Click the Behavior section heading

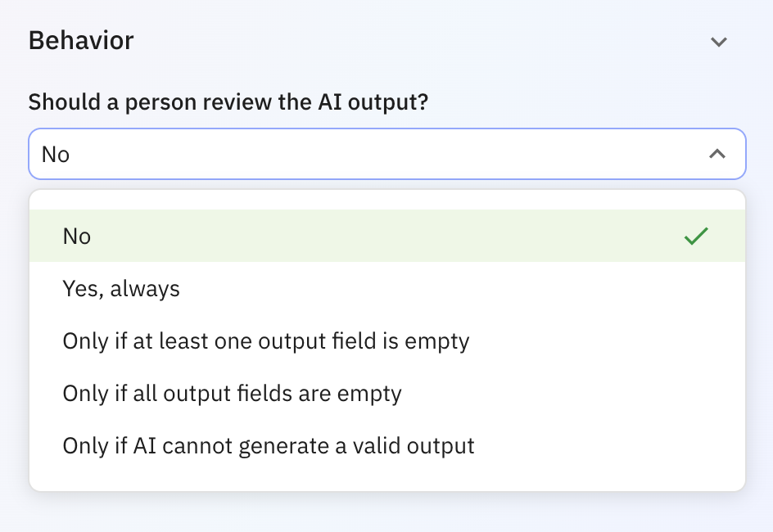(81, 41)
